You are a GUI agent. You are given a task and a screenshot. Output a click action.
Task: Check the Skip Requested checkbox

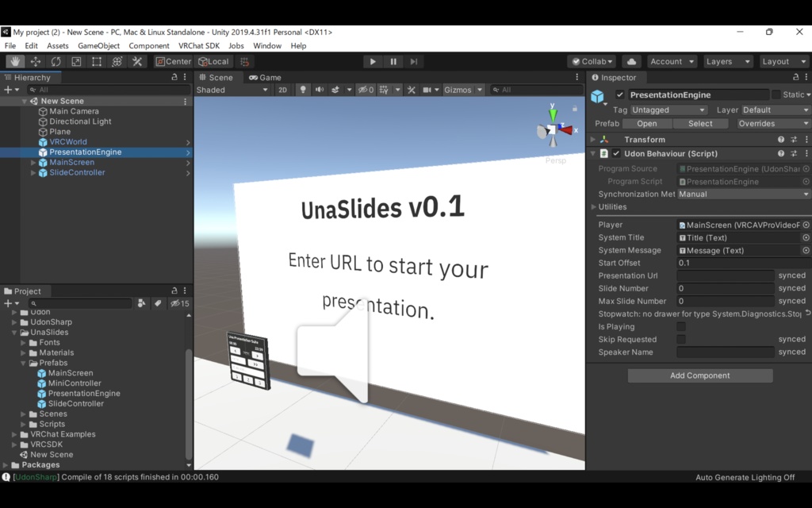coord(680,339)
